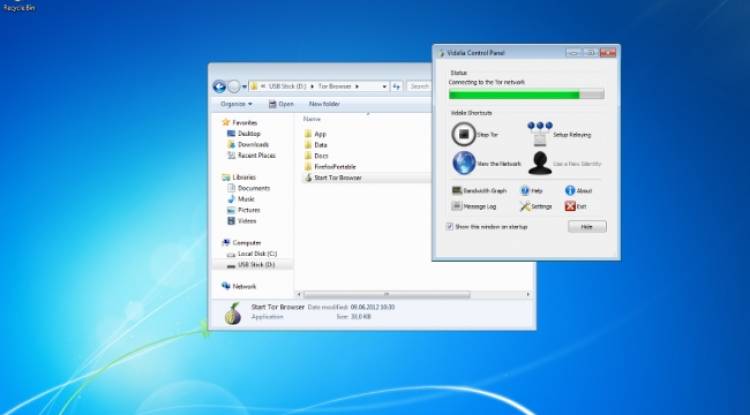Viewport: 750px width, 415px height.
Task: Open Desktop in the Favorites list
Action: (244, 133)
